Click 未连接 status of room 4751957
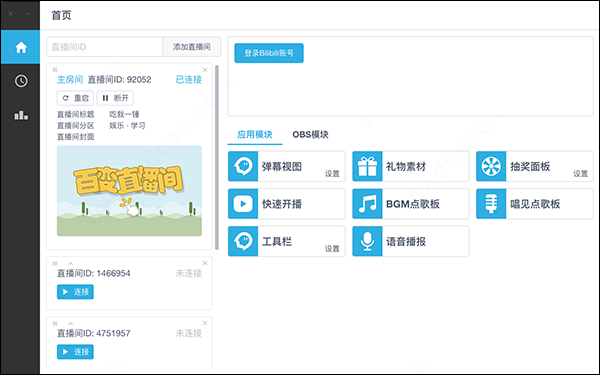Image resolution: width=600 pixels, height=375 pixels. pyautogui.click(x=189, y=333)
